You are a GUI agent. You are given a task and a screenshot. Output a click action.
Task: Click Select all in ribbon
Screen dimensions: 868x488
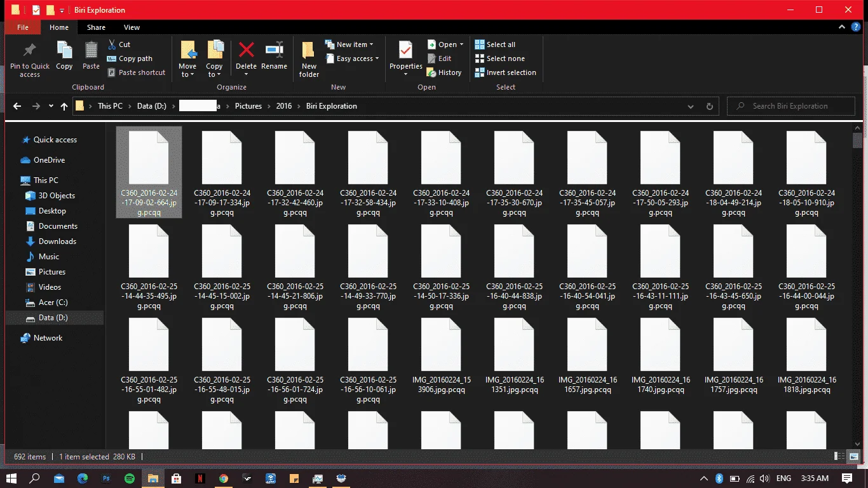click(495, 44)
